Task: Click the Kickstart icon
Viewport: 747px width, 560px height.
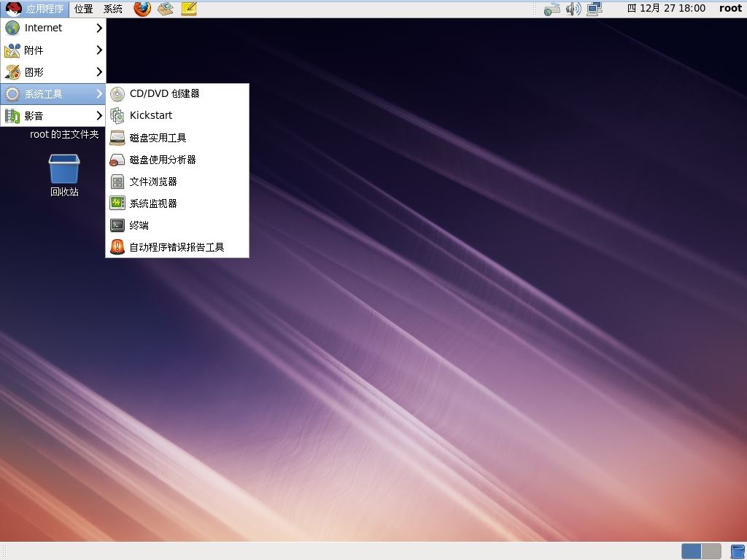Action: [117, 116]
